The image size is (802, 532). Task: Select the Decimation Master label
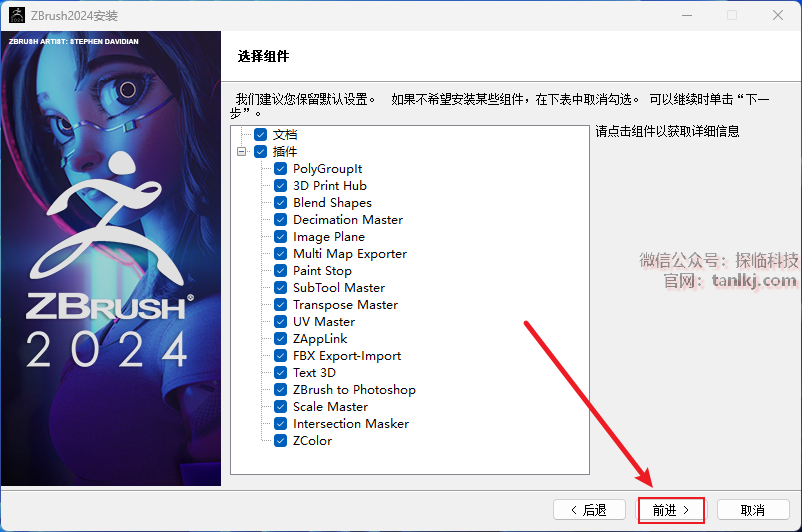(348, 220)
